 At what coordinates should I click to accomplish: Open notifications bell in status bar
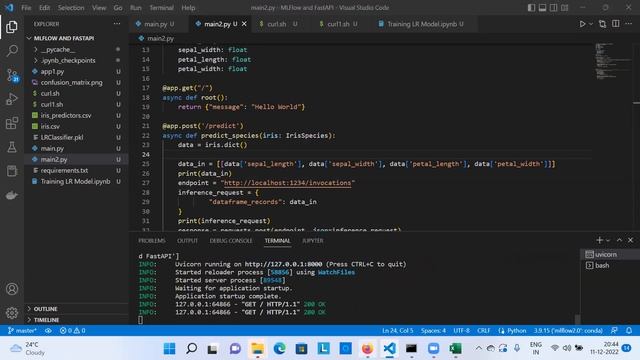tap(629, 331)
